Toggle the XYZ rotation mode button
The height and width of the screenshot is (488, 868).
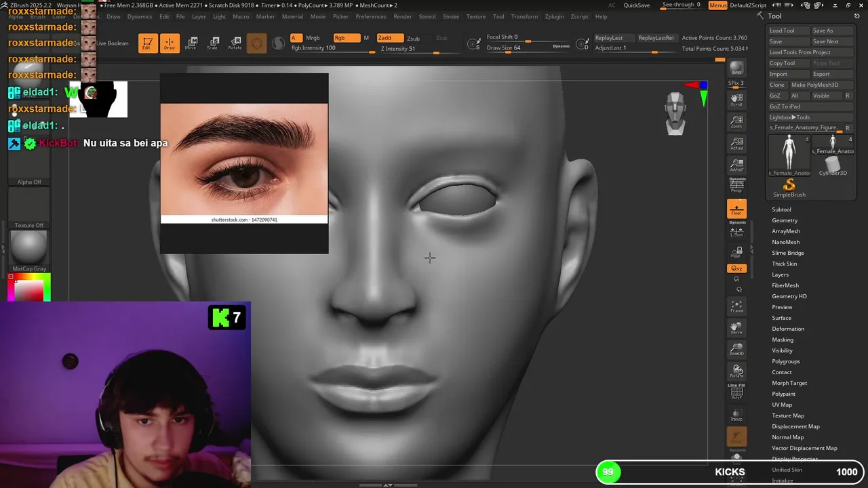click(x=736, y=268)
